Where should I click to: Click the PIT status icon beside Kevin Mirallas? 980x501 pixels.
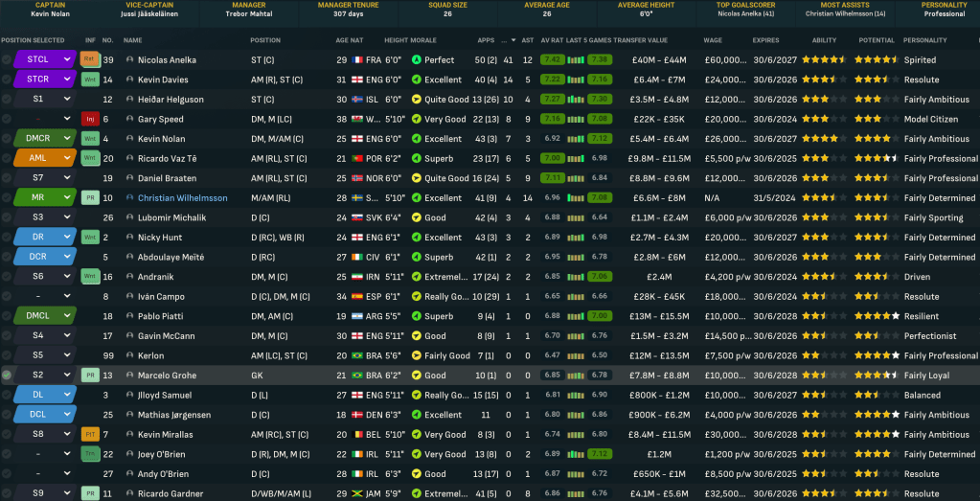[90, 435]
